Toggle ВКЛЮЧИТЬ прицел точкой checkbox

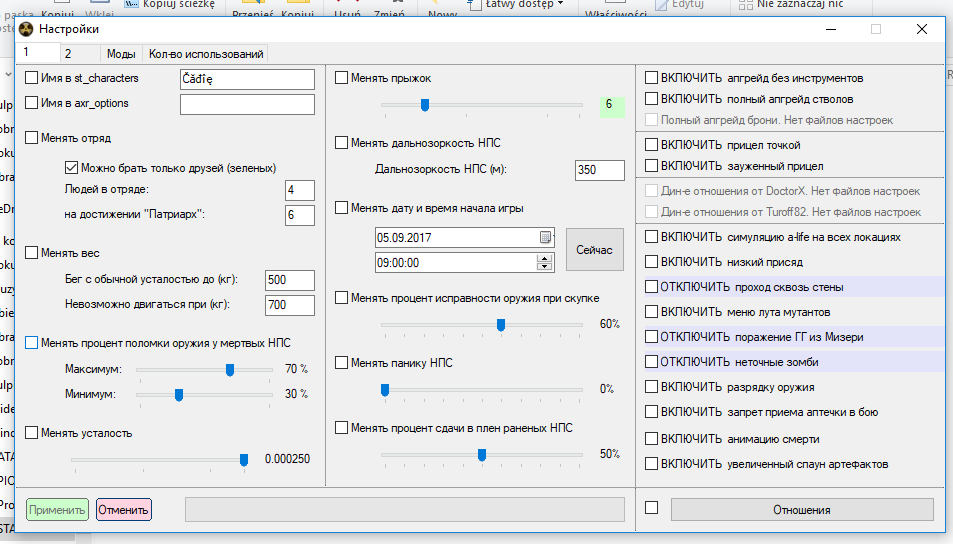click(652, 145)
